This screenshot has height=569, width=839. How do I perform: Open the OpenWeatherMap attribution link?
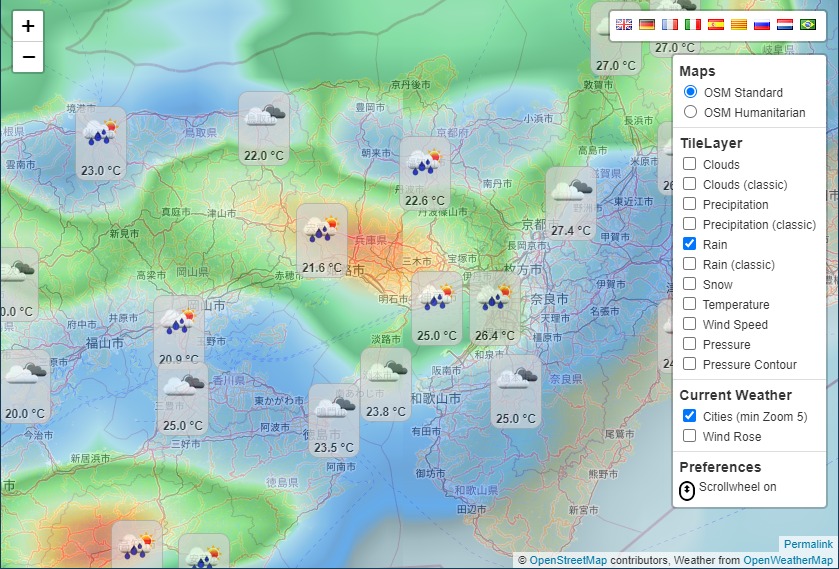click(x=788, y=560)
